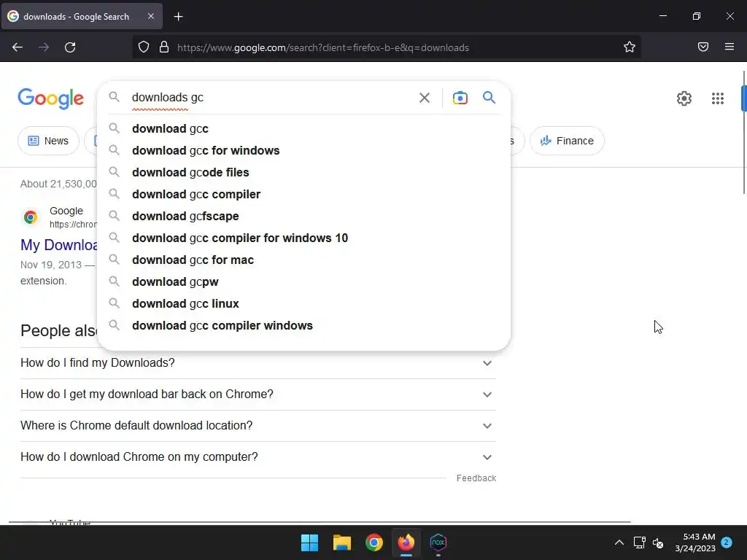Open the 'My Downloads' result link

point(58,245)
